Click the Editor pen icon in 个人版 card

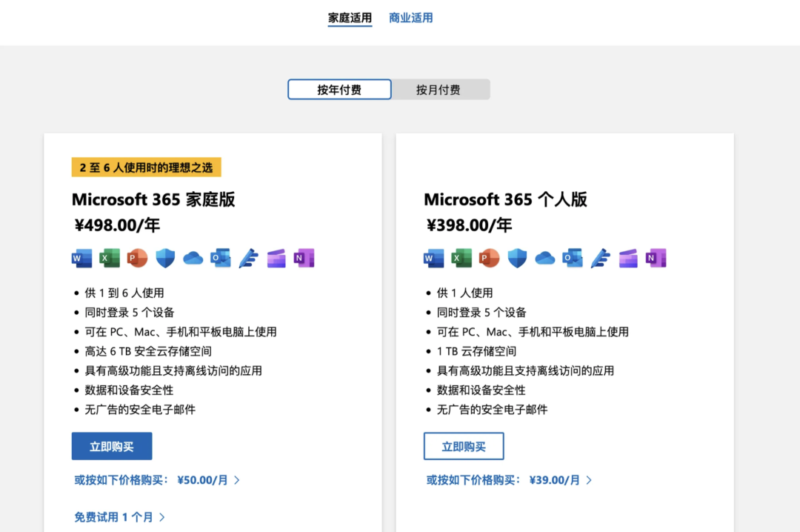tap(600, 259)
